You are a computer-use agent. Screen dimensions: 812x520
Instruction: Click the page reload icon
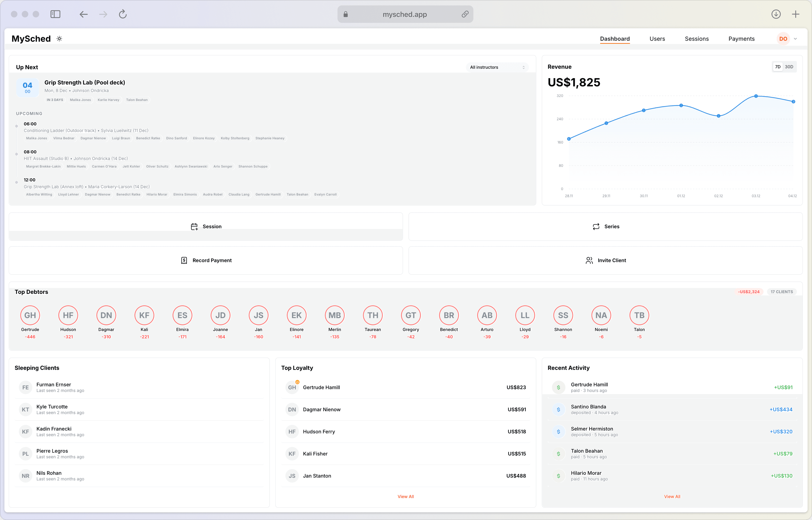pos(122,14)
